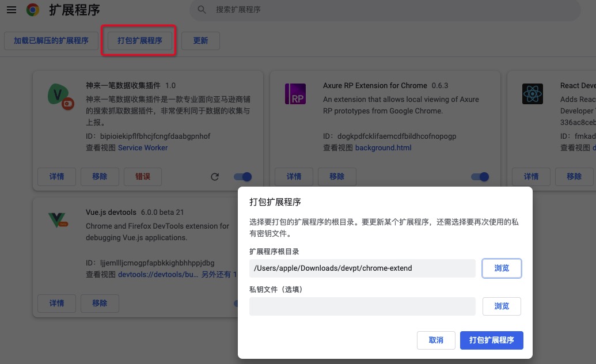Open the Service Worker view link

[x=143, y=148]
